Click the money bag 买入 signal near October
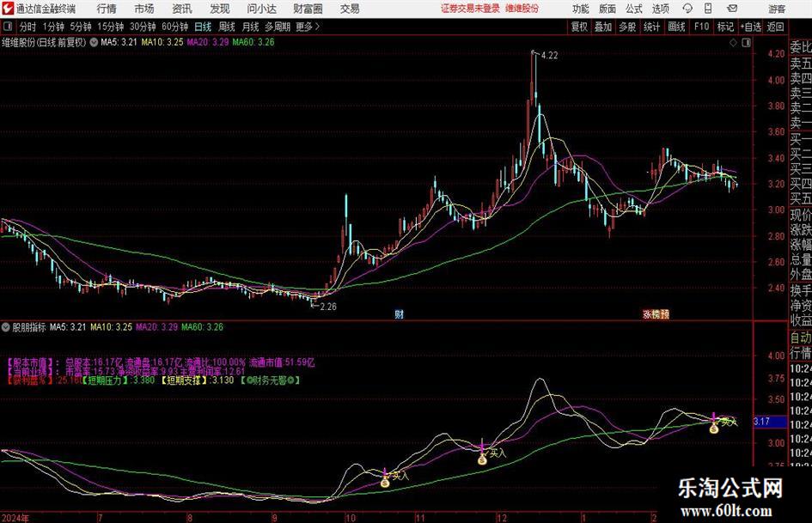Viewport: 812px width, 523px height. [x=385, y=483]
